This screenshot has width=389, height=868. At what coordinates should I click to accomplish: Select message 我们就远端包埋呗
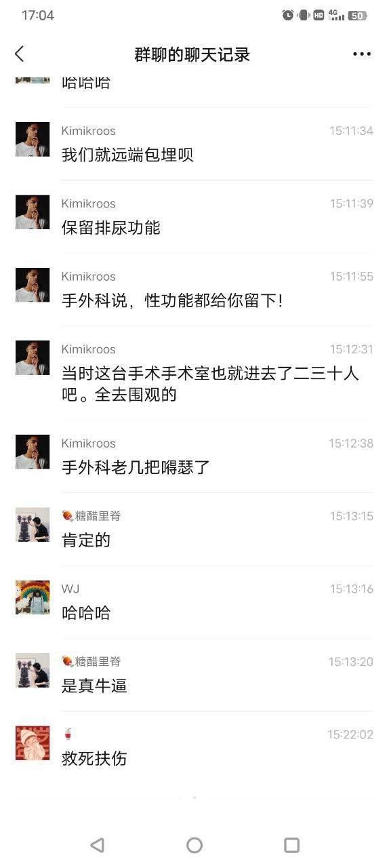click(127, 155)
